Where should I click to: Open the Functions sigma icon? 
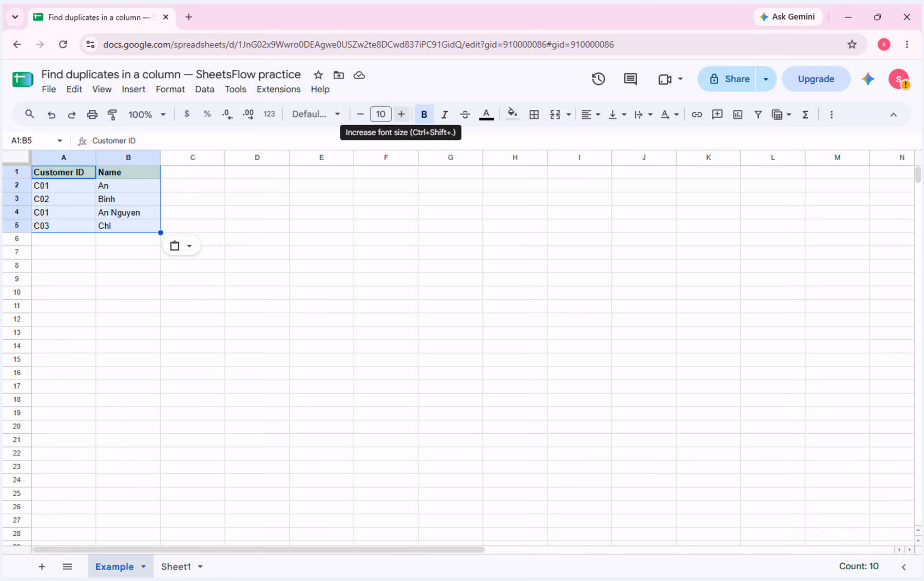pos(805,114)
